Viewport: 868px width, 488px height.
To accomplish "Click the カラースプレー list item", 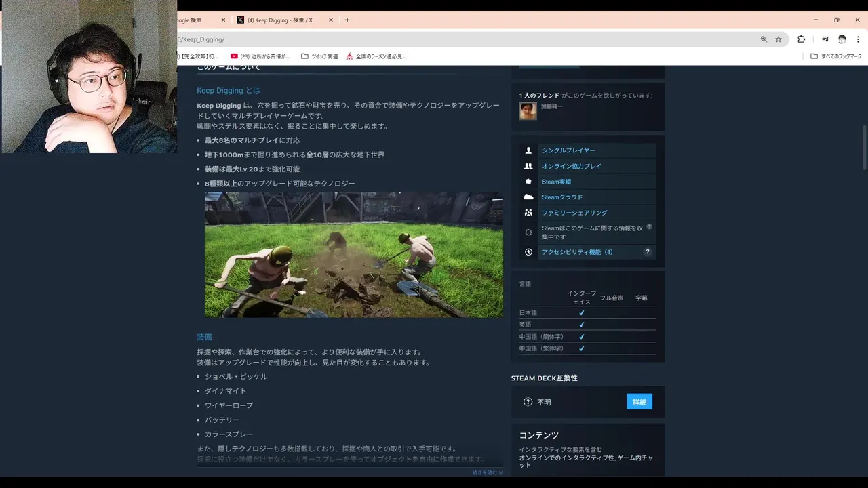I will (229, 434).
